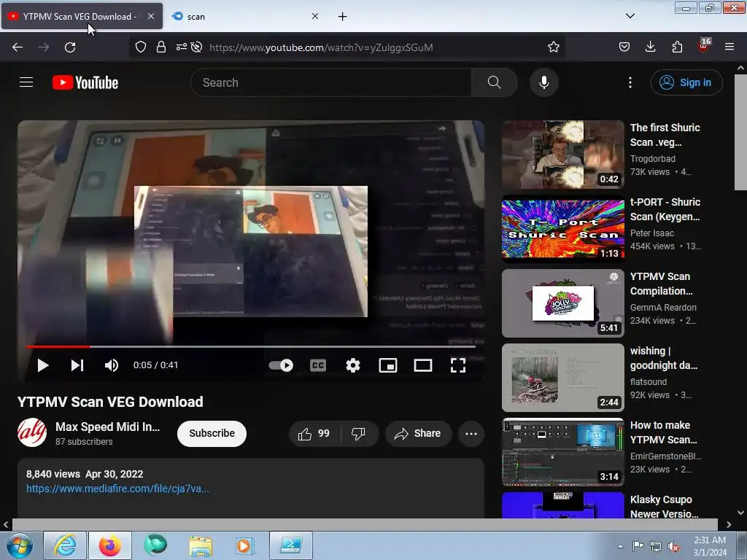Click the vertical page scrollbar thumb
This screenshot has width=747, height=560.
tap(740, 131)
